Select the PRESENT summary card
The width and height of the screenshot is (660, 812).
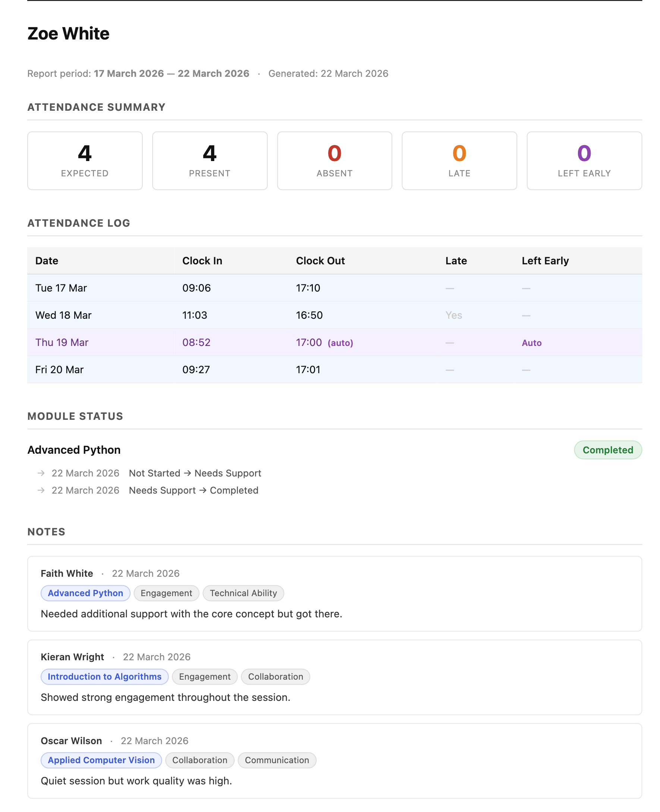[210, 160]
